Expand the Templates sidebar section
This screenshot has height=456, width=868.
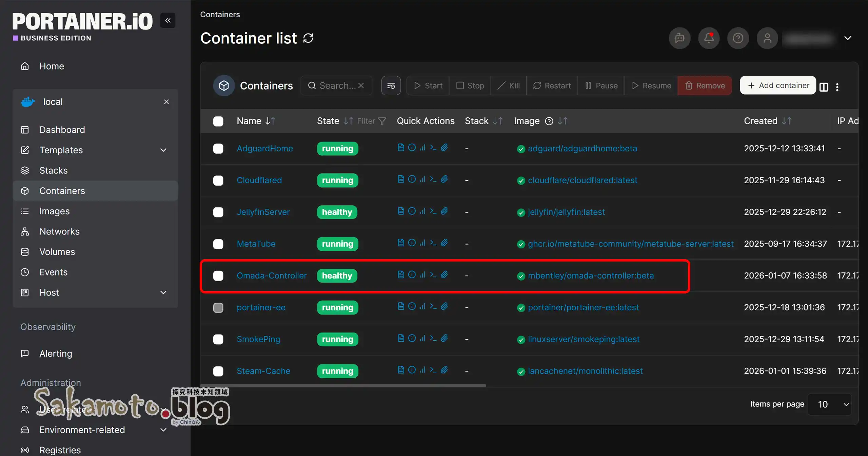[163, 150]
